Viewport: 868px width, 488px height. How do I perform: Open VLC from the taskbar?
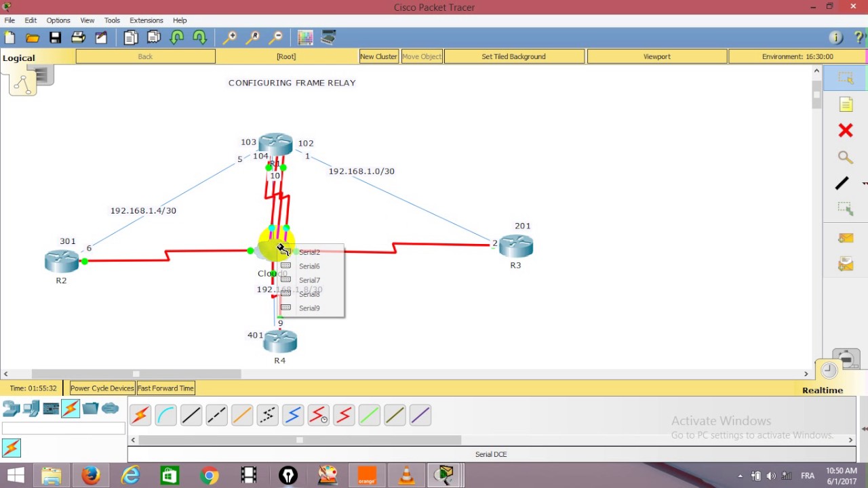[x=406, y=476]
